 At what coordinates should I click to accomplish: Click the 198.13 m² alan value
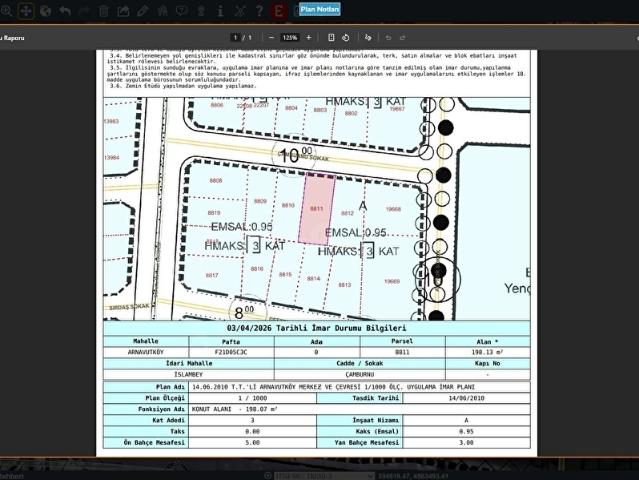point(487,352)
